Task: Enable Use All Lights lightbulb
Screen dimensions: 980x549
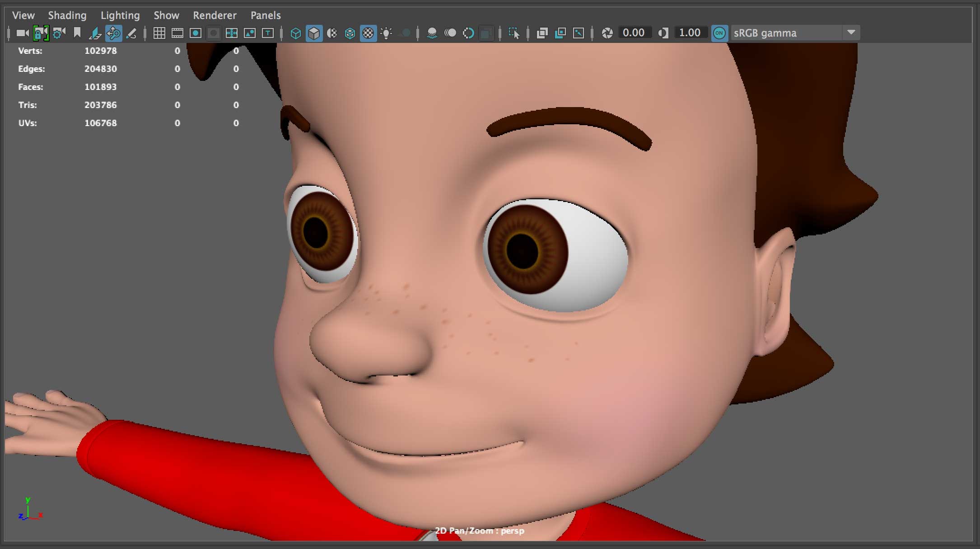Action: [x=386, y=33]
